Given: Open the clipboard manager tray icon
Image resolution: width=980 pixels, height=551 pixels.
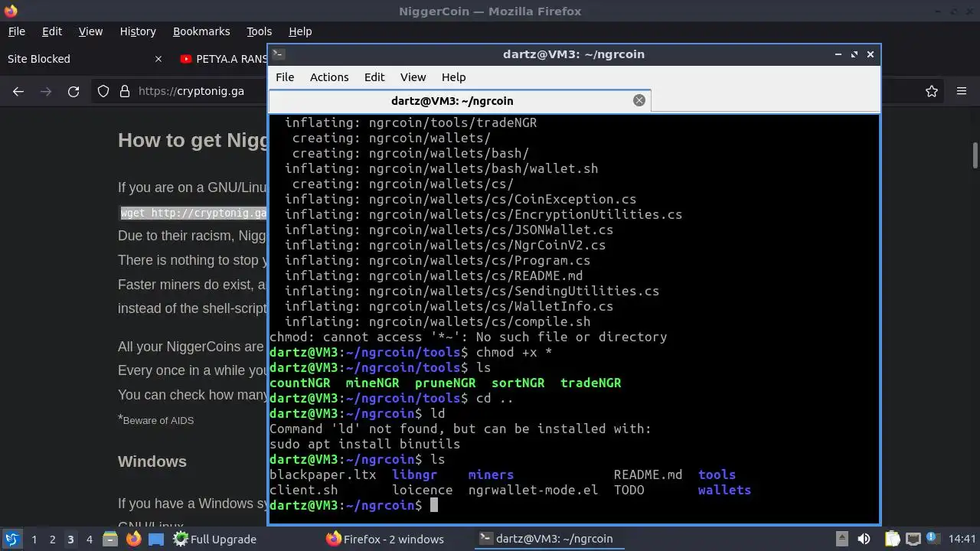Looking at the screenshot, I should point(890,539).
